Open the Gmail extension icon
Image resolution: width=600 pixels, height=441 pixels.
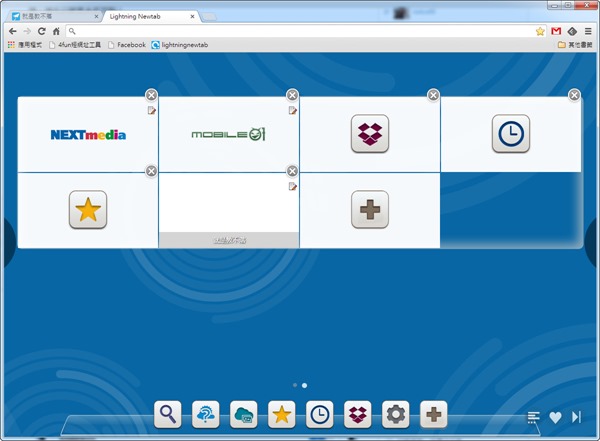click(556, 31)
